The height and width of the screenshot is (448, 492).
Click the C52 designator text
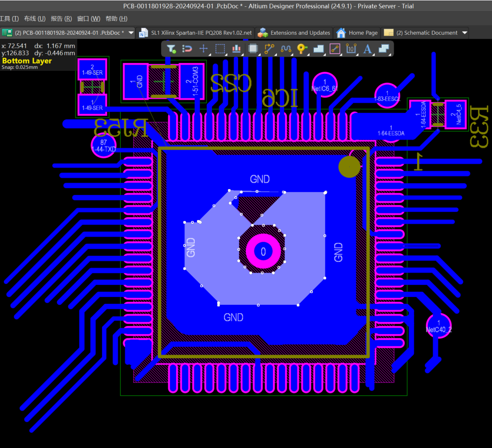(231, 83)
